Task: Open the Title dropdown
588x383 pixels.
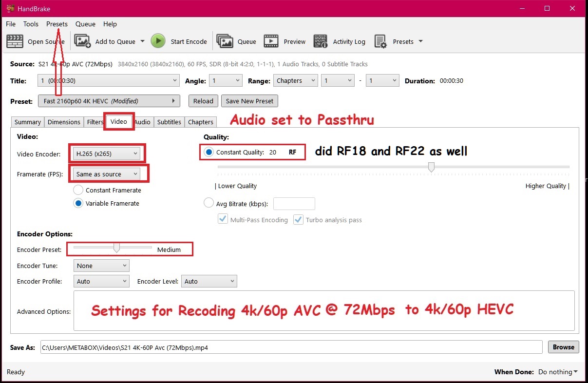Action: click(x=109, y=81)
